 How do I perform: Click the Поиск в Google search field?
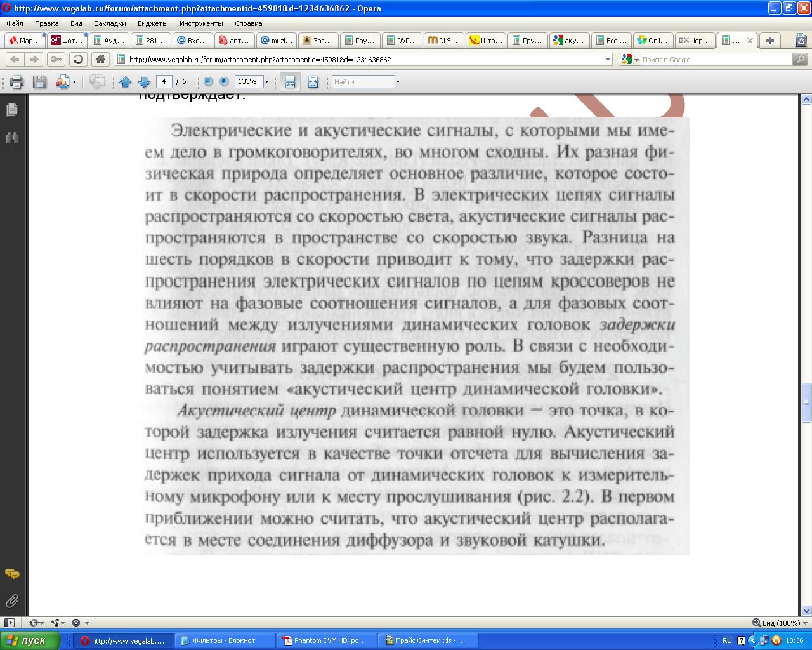coord(716,60)
